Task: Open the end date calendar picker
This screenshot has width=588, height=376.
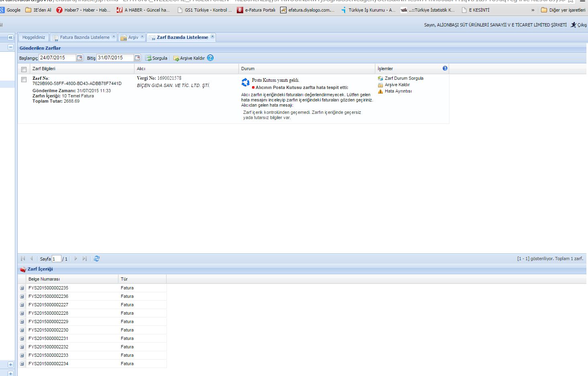Action: 137,58
